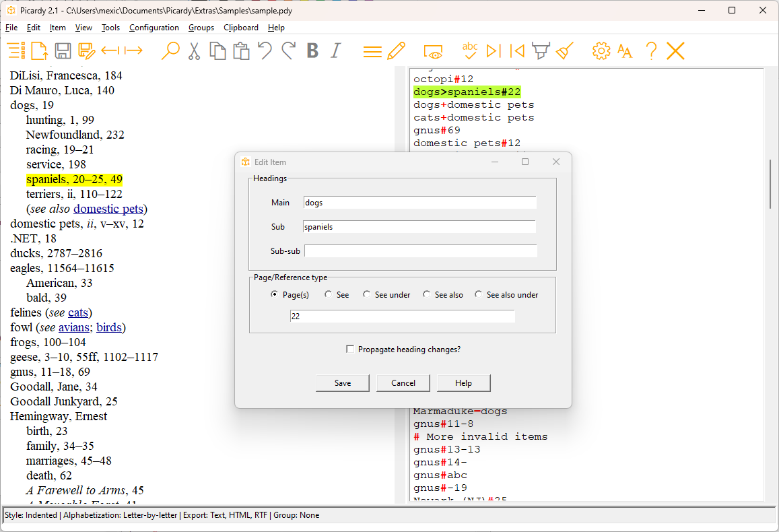This screenshot has width=779, height=532.
Task: Enable Propagate heading changes checkbox
Action: click(x=350, y=350)
